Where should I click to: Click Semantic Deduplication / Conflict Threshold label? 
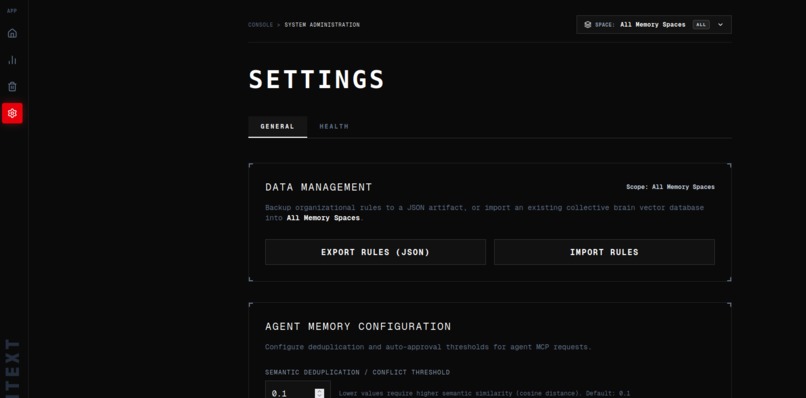click(x=357, y=372)
